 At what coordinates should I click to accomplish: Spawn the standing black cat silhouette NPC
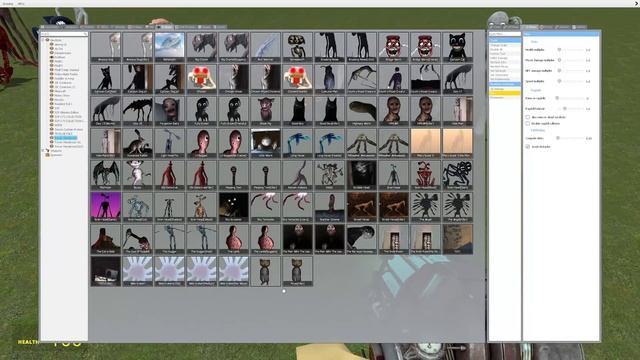pos(105,79)
